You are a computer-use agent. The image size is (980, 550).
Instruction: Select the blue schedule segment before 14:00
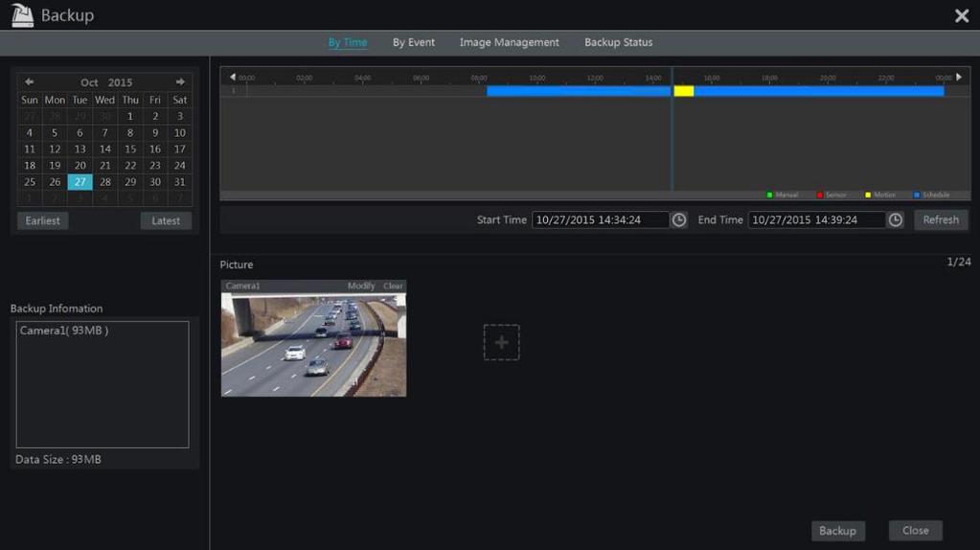pos(579,91)
